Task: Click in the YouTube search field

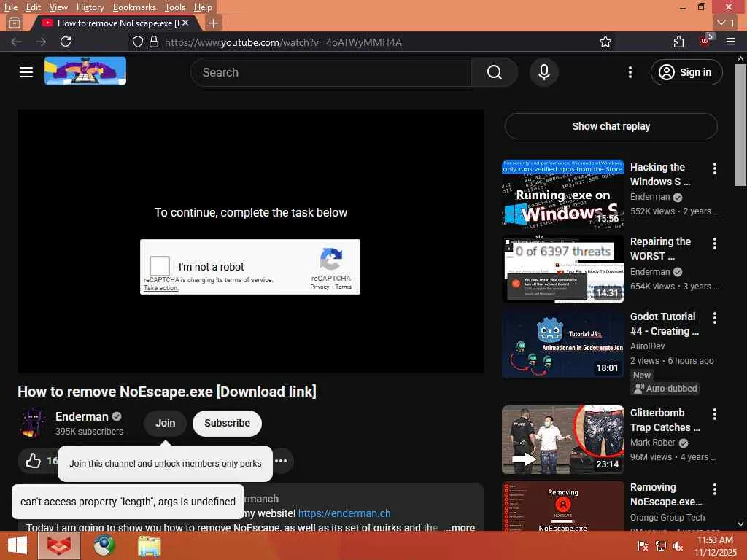Action: click(x=331, y=72)
